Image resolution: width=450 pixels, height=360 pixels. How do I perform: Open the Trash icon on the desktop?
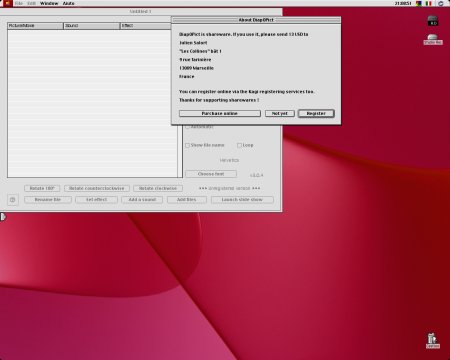tap(432, 341)
